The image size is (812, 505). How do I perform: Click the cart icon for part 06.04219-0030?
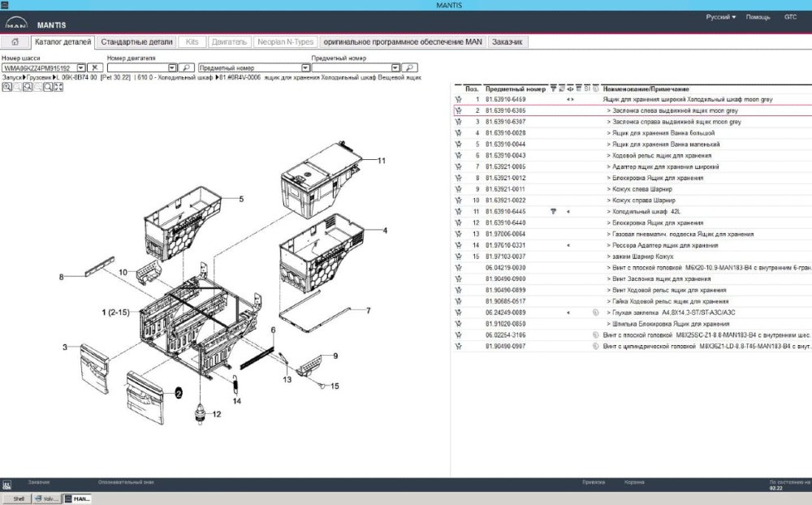pyautogui.click(x=459, y=267)
